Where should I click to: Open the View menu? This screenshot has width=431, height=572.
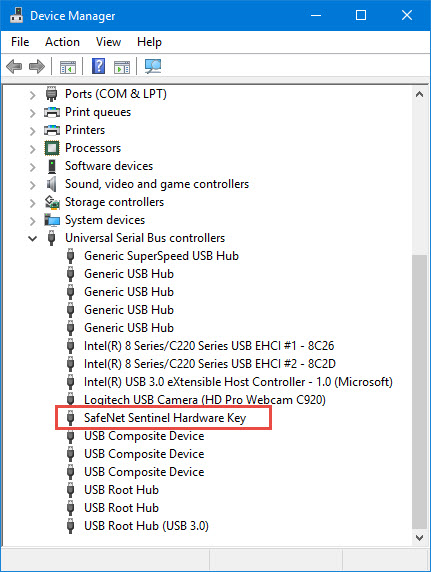108,42
